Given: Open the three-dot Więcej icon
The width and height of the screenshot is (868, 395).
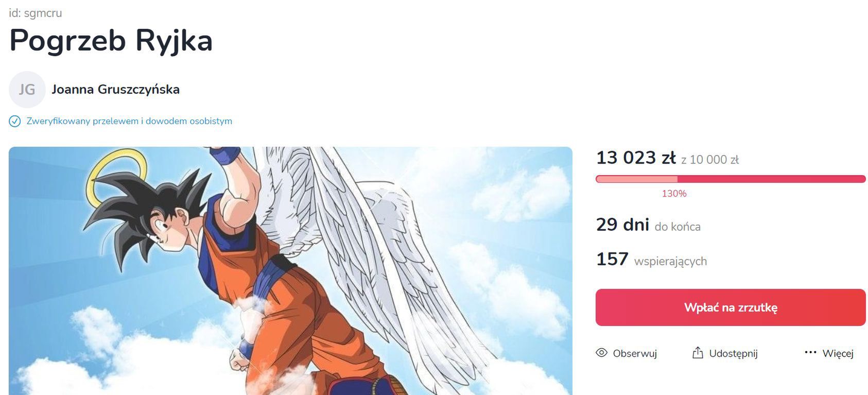Looking at the screenshot, I should point(810,353).
